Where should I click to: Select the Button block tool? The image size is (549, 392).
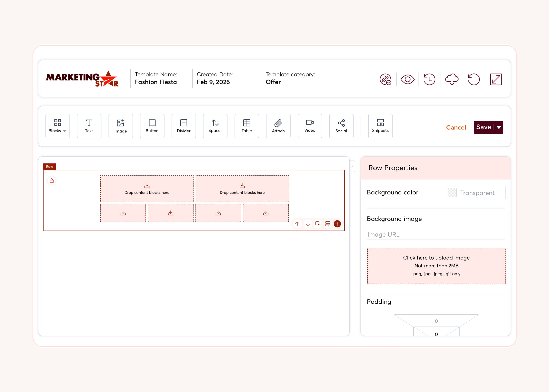point(152,126)
